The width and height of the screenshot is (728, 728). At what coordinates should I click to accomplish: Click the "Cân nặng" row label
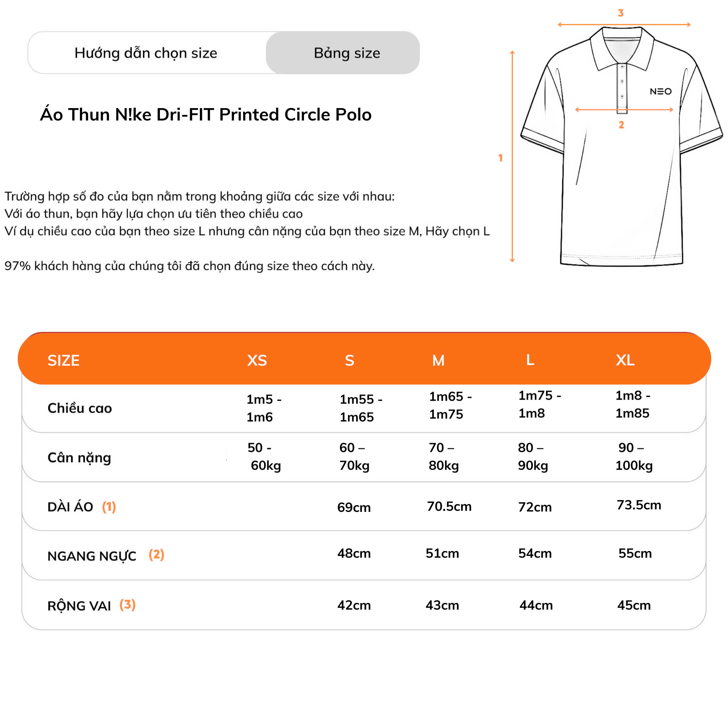[x=79, y=457]
